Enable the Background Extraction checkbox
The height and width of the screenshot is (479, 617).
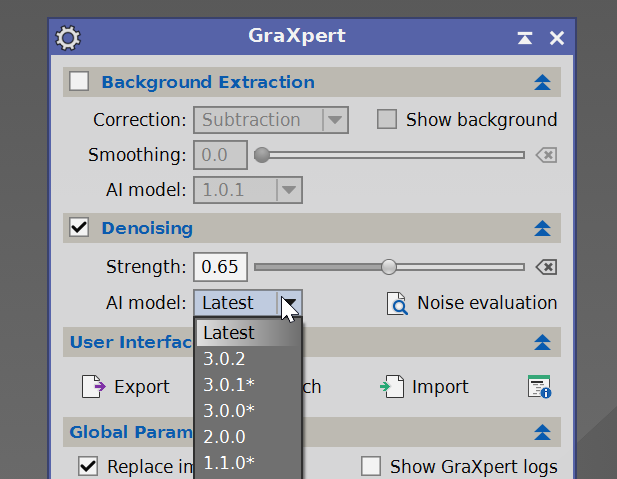pos(79,82)
